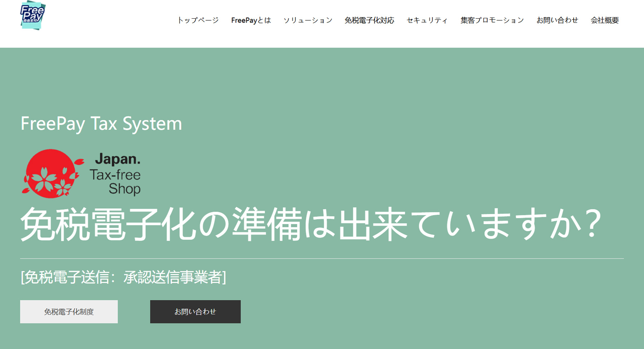Open the トップページ menu item
The image size is (644, 349).
[198, 20]
